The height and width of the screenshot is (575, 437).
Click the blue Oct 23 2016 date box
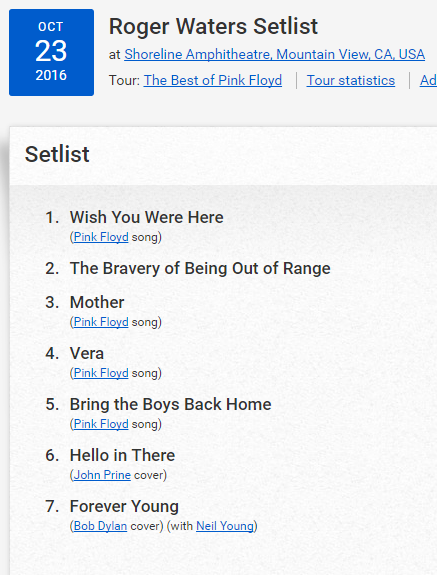(x=51, y=52)
